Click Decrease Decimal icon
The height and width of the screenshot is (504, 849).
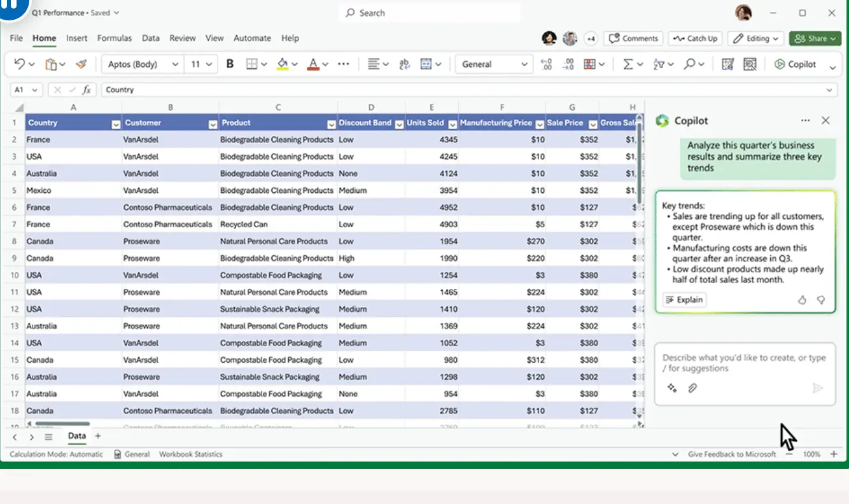tap(568, 64)
